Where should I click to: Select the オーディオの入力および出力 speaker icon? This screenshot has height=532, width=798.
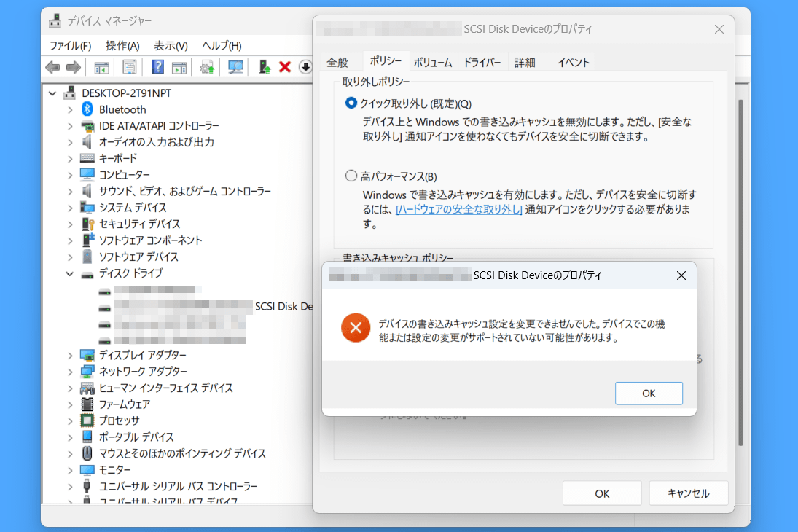[x=87, y=142]
